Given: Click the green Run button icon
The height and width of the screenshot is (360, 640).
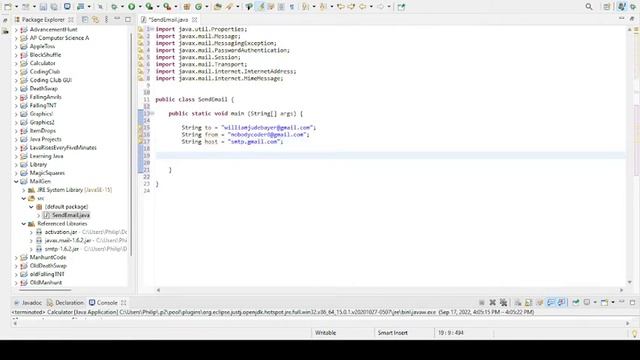Looking at the screenshot, I should click(131, 7).
